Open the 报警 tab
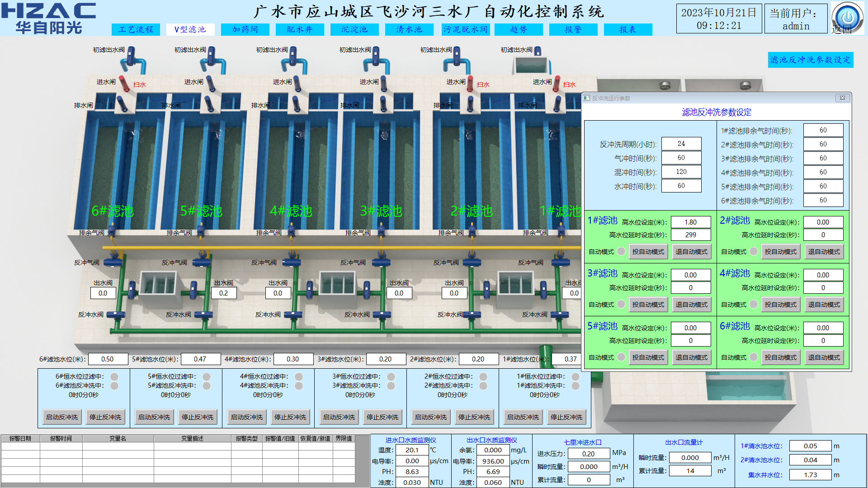 pyautogui.click(x=573, y=29)
